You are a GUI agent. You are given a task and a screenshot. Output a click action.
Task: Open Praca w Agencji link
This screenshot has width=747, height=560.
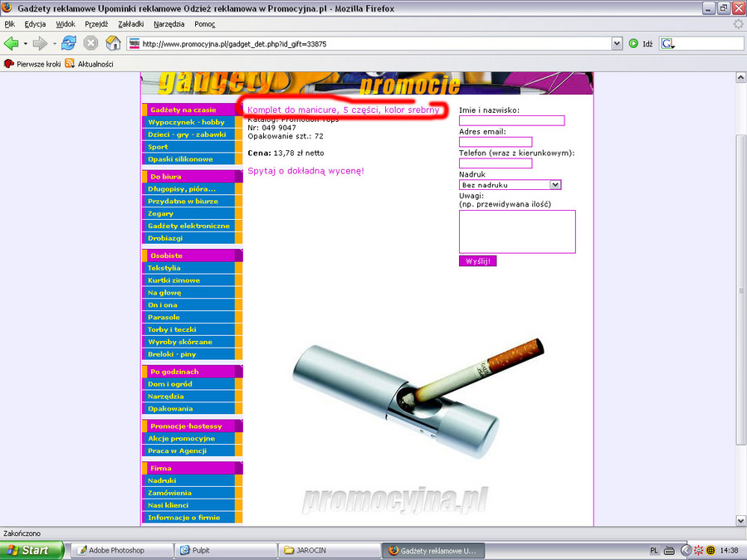click(x=188, y=450)
